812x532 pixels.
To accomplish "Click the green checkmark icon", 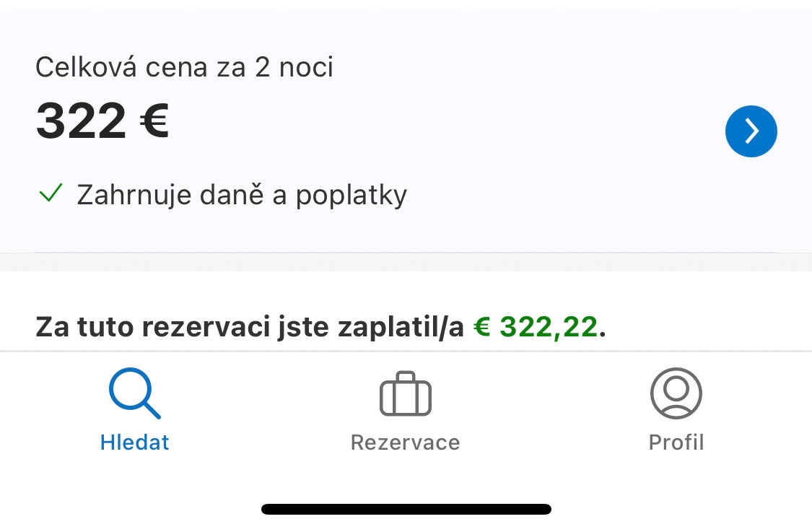I will tap(51, 193).
